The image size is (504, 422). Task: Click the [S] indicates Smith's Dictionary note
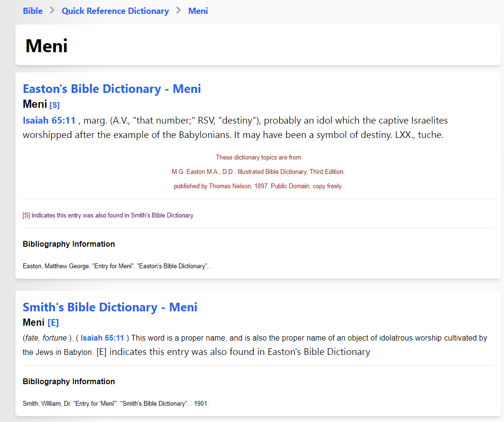108,215
